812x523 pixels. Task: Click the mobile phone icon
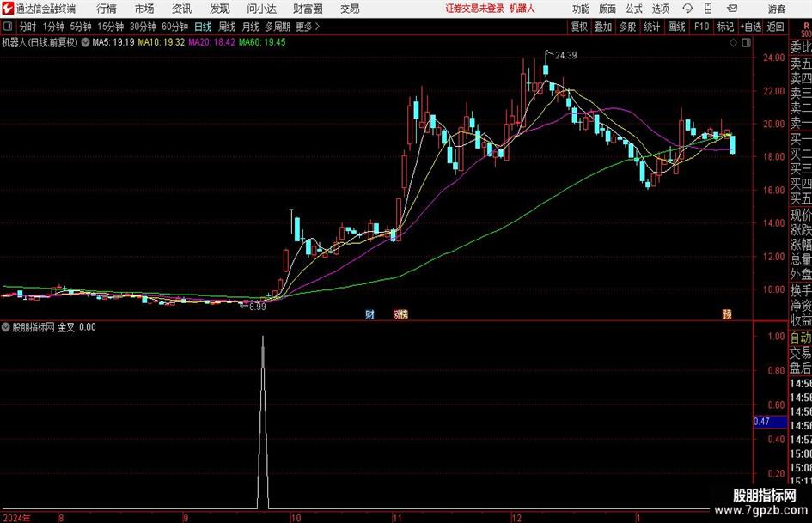pos(708,9)
